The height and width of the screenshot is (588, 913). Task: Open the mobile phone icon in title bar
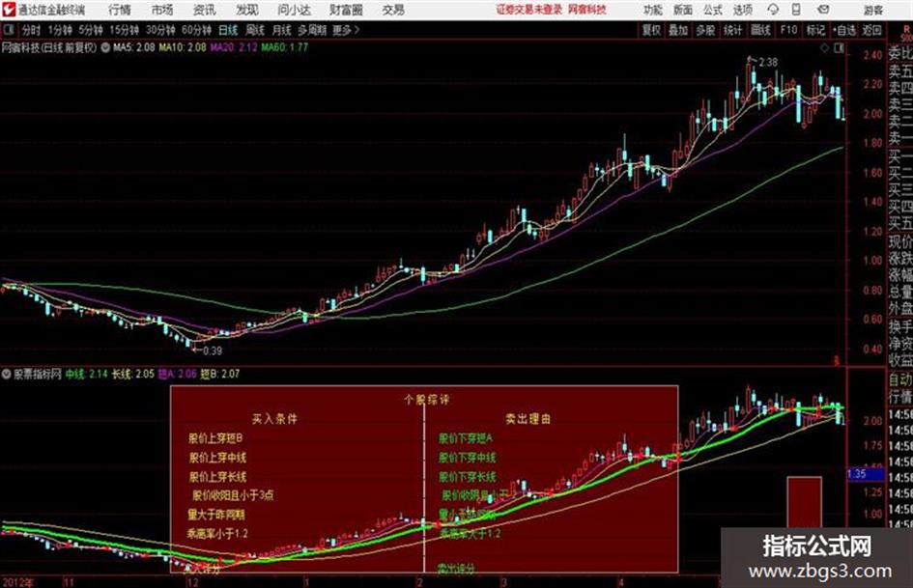[796, 10]
